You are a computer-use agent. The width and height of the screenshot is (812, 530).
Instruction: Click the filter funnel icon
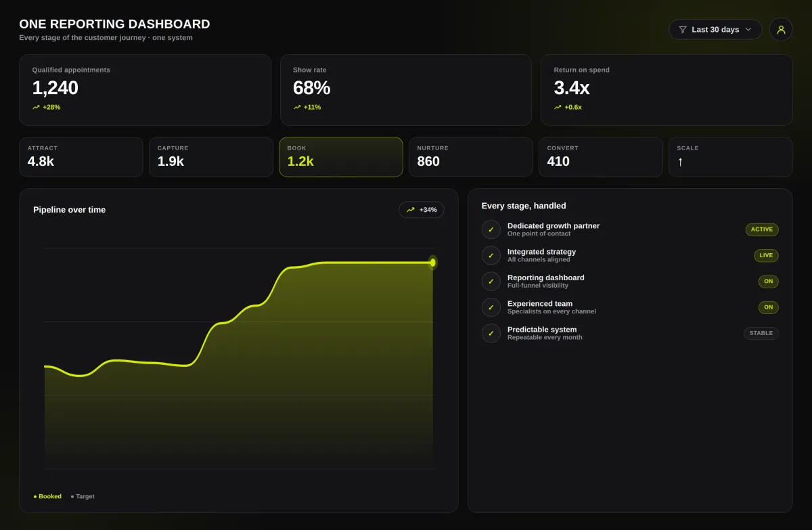683,30
